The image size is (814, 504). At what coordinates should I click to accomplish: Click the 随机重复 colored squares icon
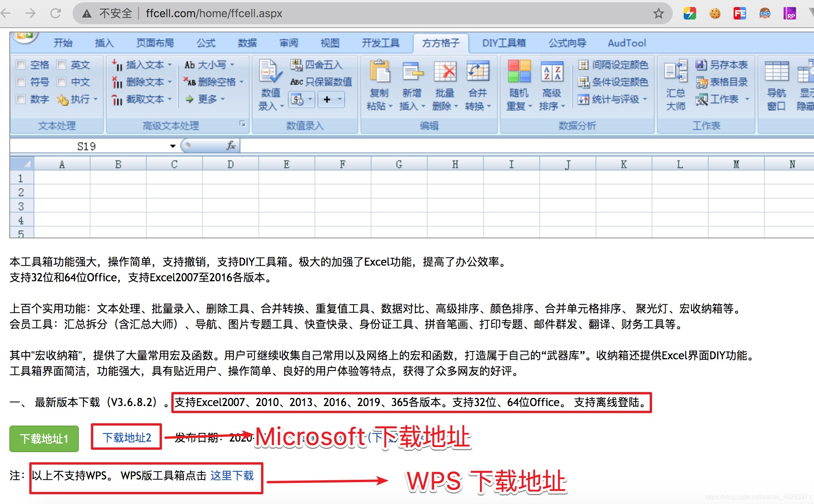point(519,71)
